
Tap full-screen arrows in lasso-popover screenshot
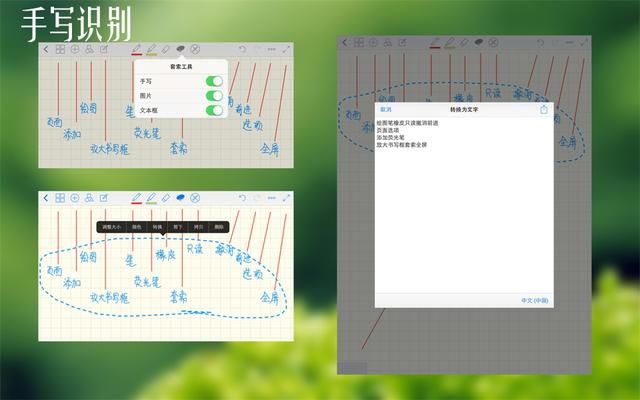click(x=286, y=49)
